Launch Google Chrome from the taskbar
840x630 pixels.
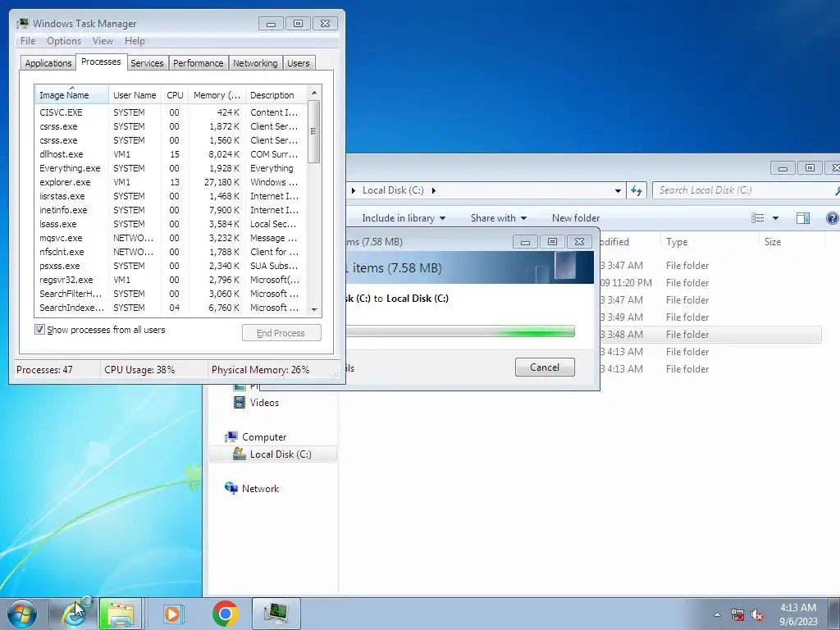pos(225,614)
